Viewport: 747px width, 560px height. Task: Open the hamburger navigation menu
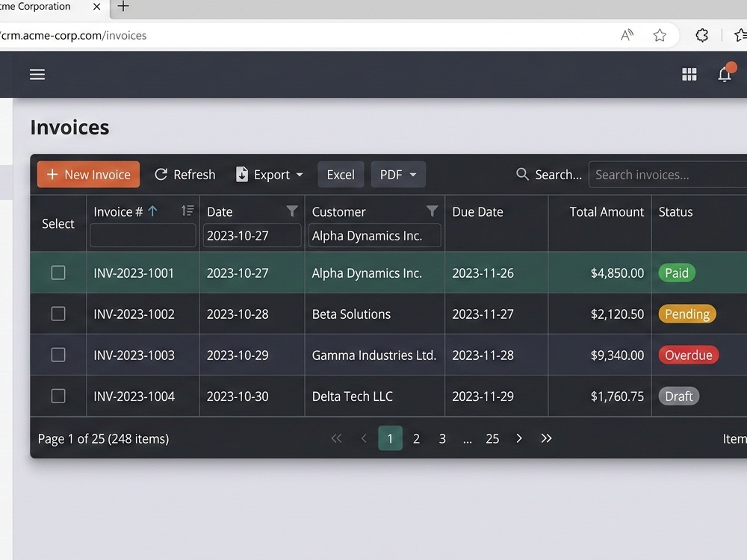pyautogui.click(x=37, y=74)
